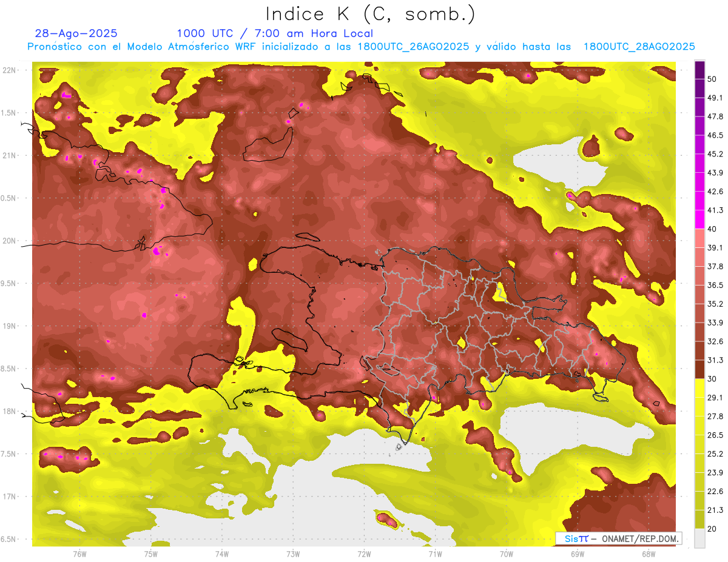Click the longitude label "76W"

[79, 554]
